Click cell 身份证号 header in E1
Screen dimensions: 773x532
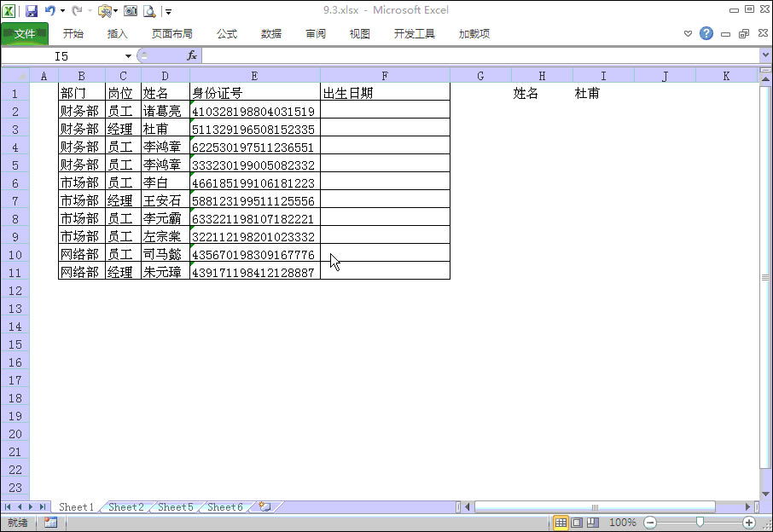pyautogui.click(x=255, y=93)
